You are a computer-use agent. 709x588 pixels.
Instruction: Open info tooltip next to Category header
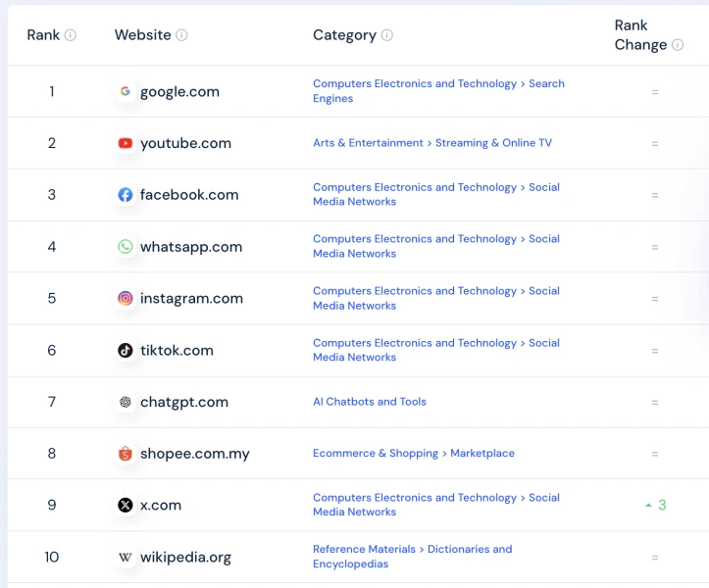tap(387, 35)
